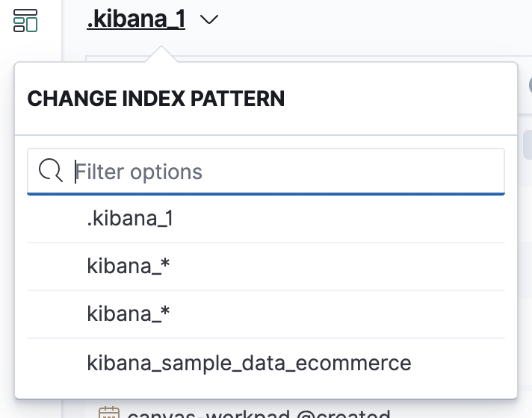Image resolution: width=532 pixels, height=418 pixels.
Task: Switch to kibana_sample_data_ecommerce index pattern
Action: point(249,363)
